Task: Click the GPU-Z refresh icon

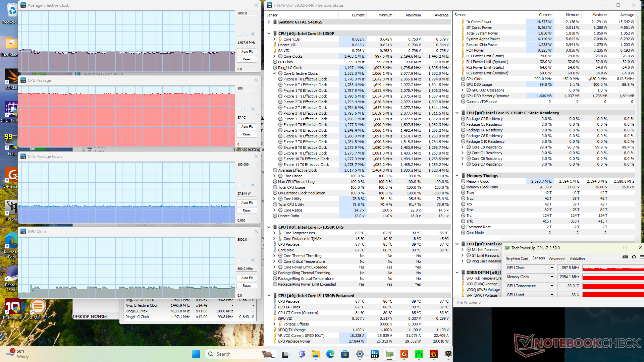Action: click(634, 257)
